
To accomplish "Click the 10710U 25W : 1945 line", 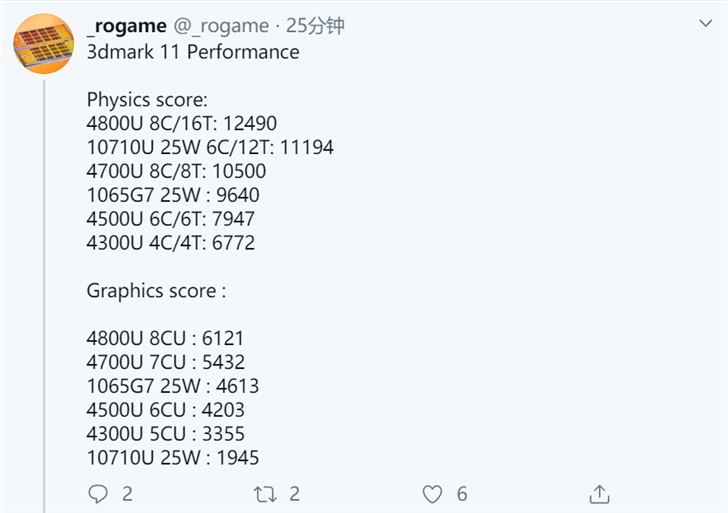I will click(x=173, y=458).
